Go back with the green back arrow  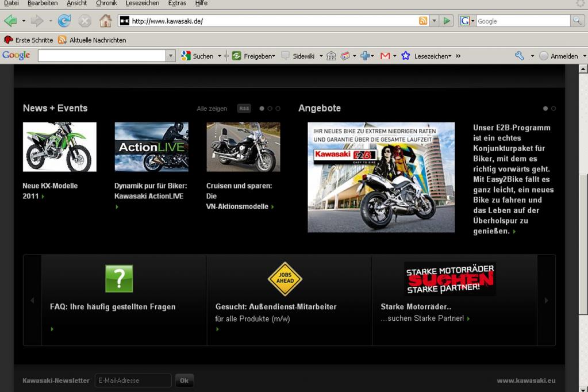(10, 21)
